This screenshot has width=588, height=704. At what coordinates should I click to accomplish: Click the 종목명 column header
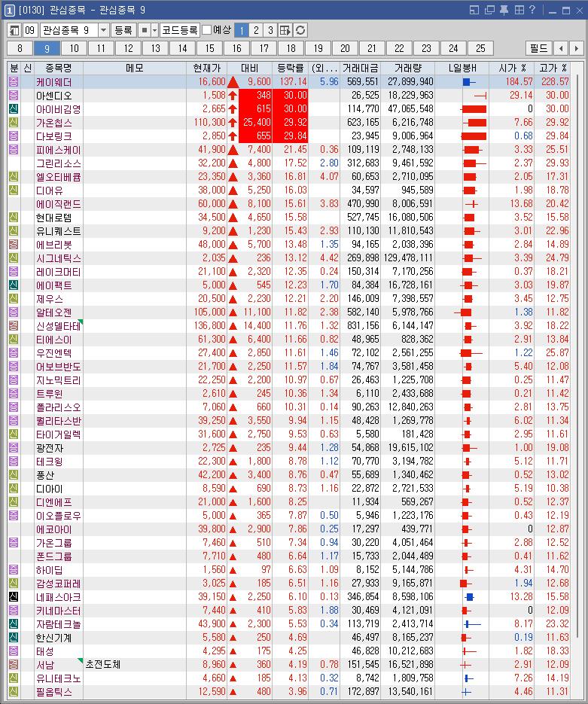pyautogui.click(x=59, y=69)
